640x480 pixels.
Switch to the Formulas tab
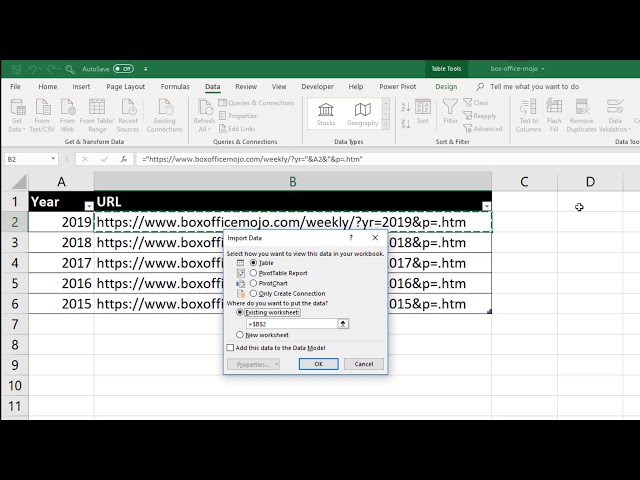pyautogui.click(x=175, y=87)
